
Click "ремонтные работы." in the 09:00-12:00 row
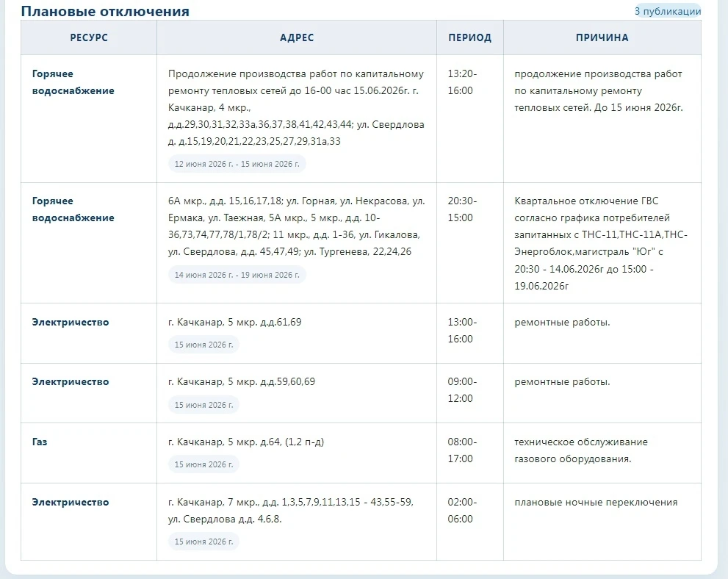point(562,381)
